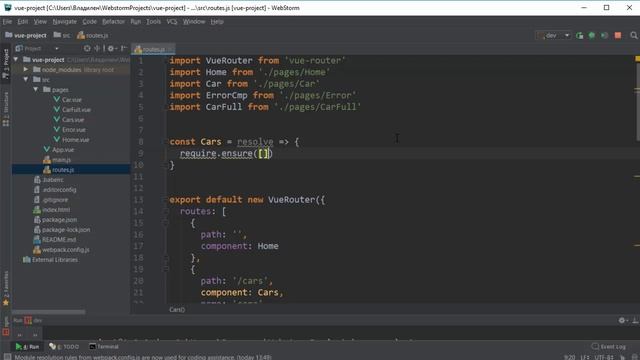Open the TODO tool window tab
This screenshot has height=360, width=640.
coord(64,347)
